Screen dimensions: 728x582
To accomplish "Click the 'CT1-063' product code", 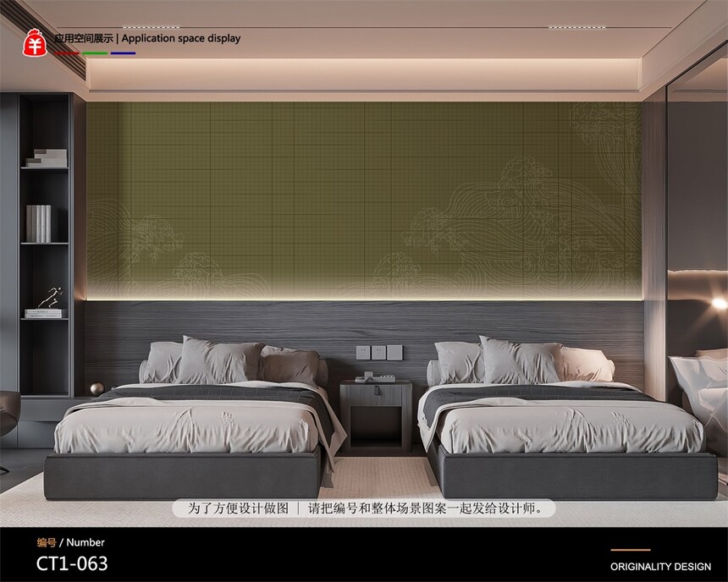I will click(x=72, y=563).
